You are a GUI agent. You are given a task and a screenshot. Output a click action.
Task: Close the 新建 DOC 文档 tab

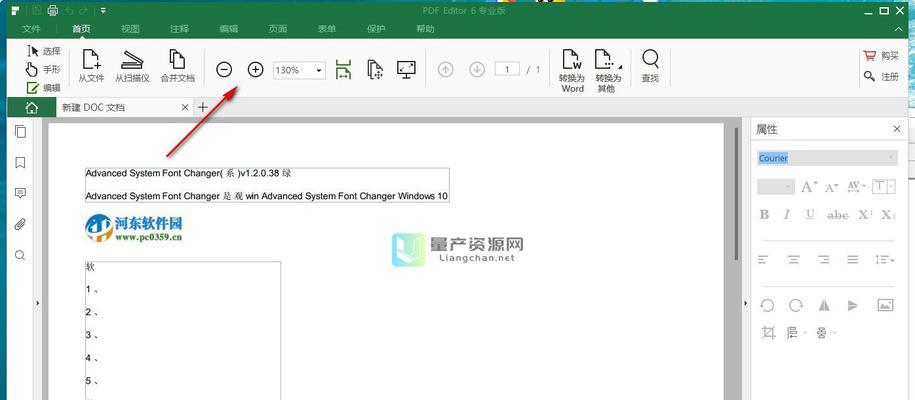click(184, 107)
